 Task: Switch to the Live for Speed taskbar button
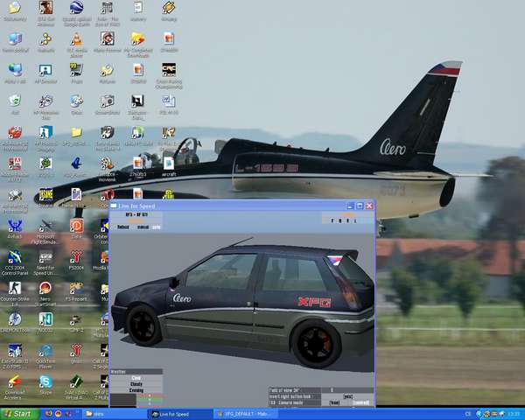coord(179,414)
